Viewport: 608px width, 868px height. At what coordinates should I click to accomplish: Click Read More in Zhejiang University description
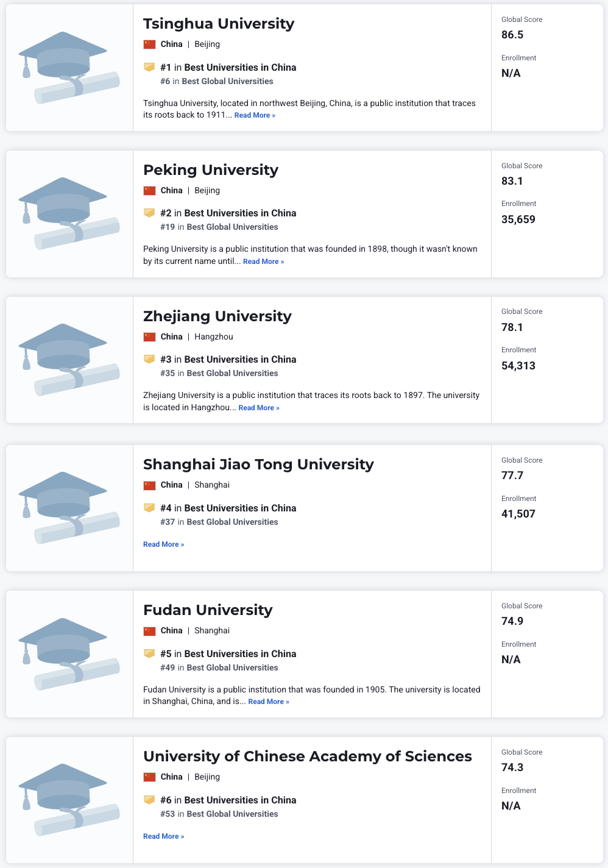[259, 408]
